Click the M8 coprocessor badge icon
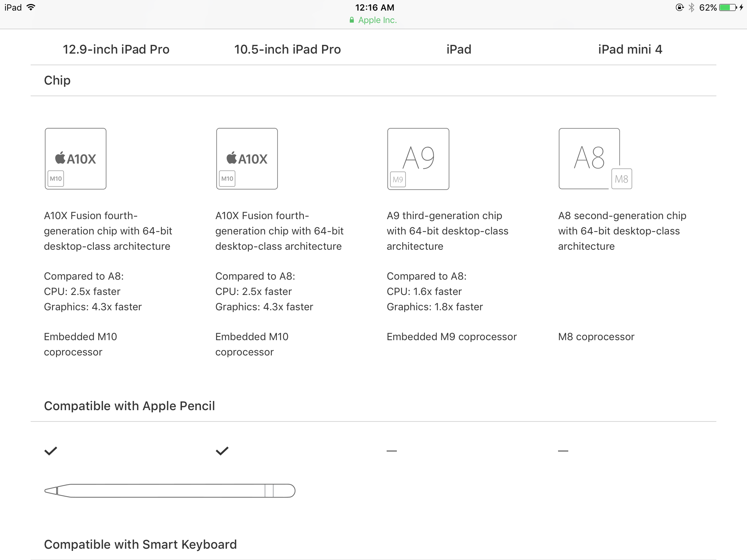Image resolution: width=747 pixels, height=560 pixels. pos(622,179)
